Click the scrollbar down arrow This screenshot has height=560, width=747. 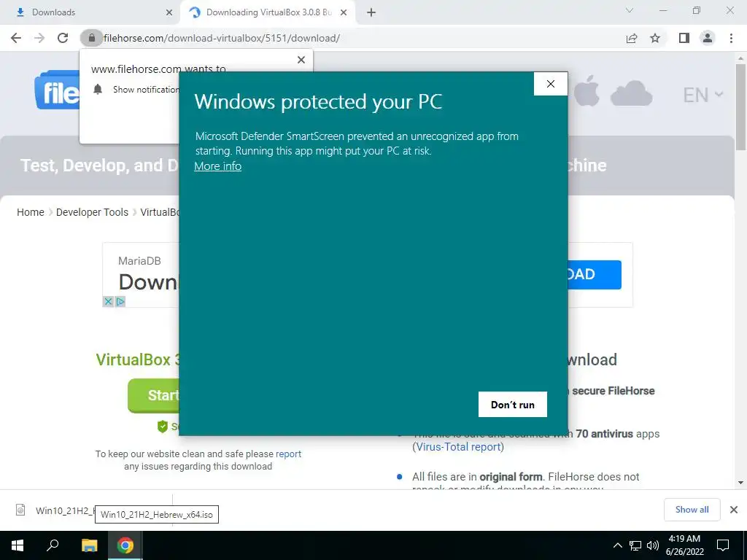pos(740,483)
